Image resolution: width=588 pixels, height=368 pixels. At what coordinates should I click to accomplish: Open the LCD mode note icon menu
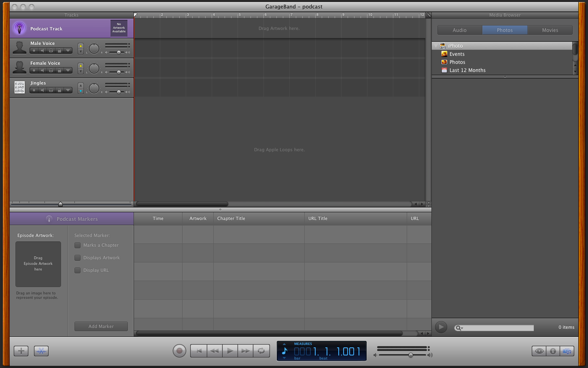[284, 351]
